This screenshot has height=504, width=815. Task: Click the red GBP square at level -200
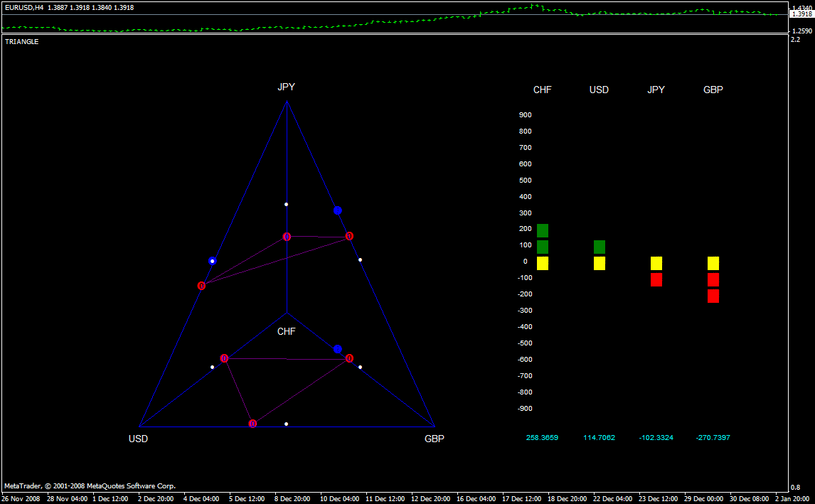pyautogui.click(x=713, y=296)
